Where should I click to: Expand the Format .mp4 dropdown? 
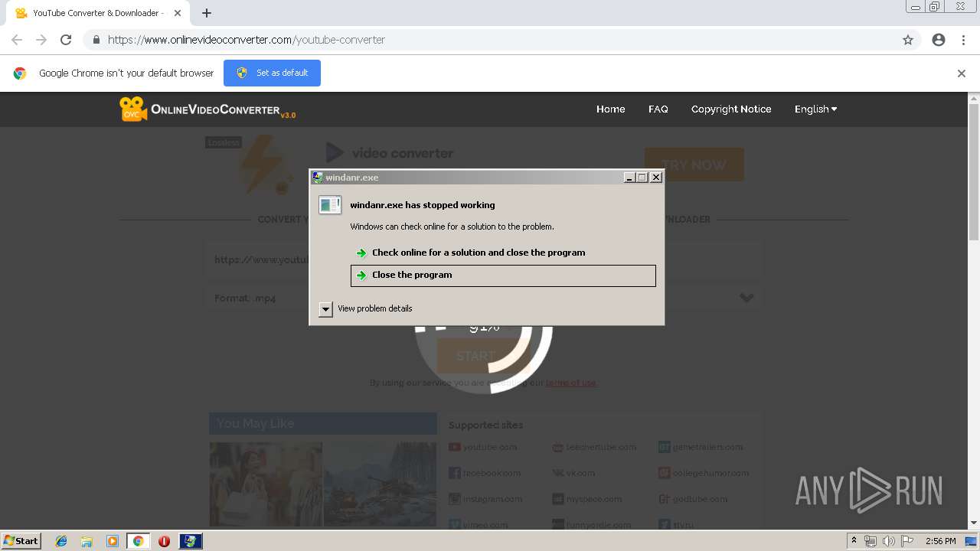(x=482, y=298)
